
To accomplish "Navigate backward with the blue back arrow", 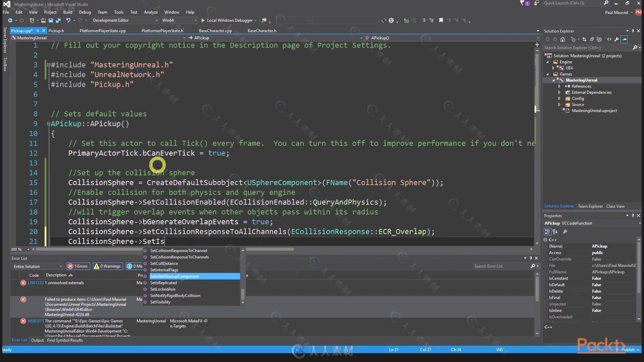I will [10, 20].
